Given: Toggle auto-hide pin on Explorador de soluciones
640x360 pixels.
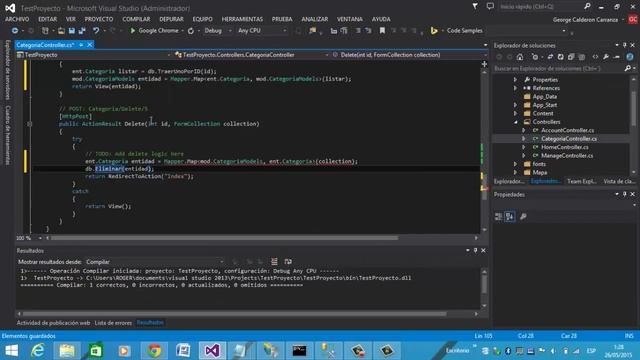Looking at the screenshot, I should coord(624,45).
